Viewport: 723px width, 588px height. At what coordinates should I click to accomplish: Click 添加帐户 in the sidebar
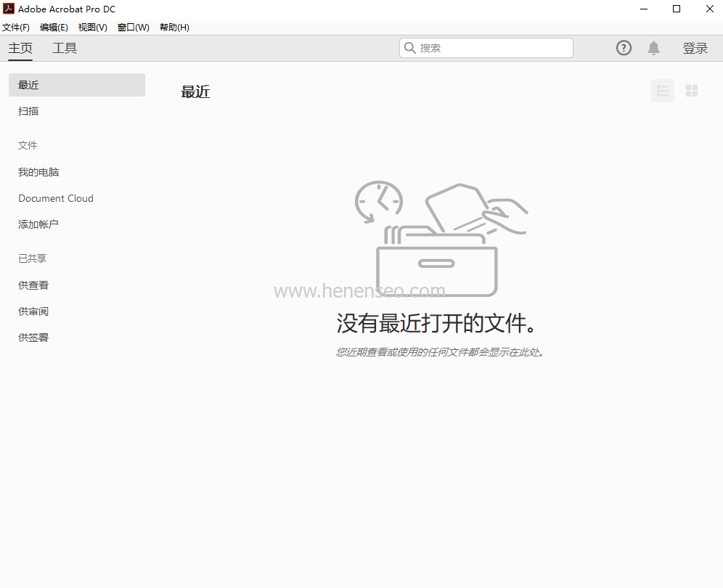pyautogui.click(x=38, y=224)
